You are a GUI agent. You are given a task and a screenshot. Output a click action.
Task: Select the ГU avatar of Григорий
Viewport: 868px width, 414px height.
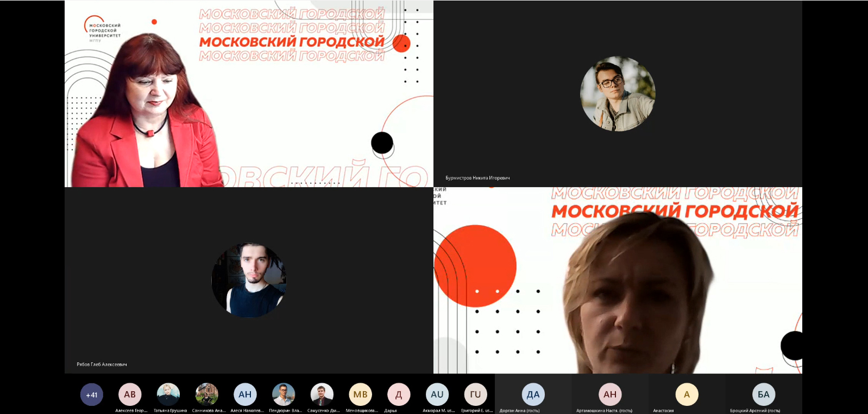476,394
